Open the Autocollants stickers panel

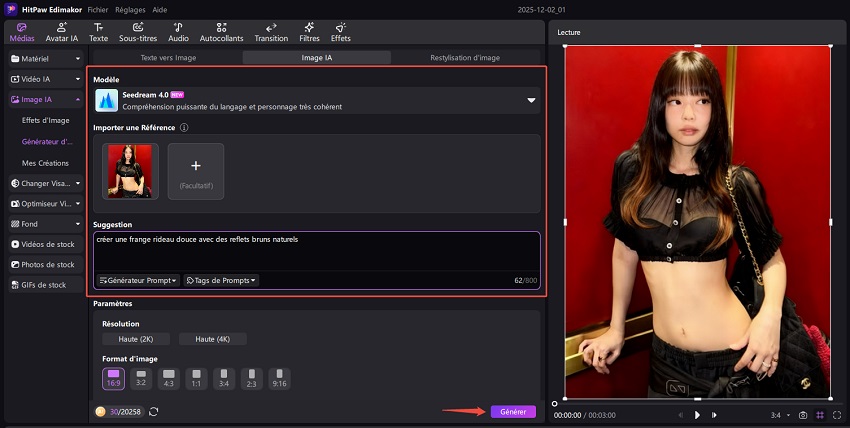220,31
